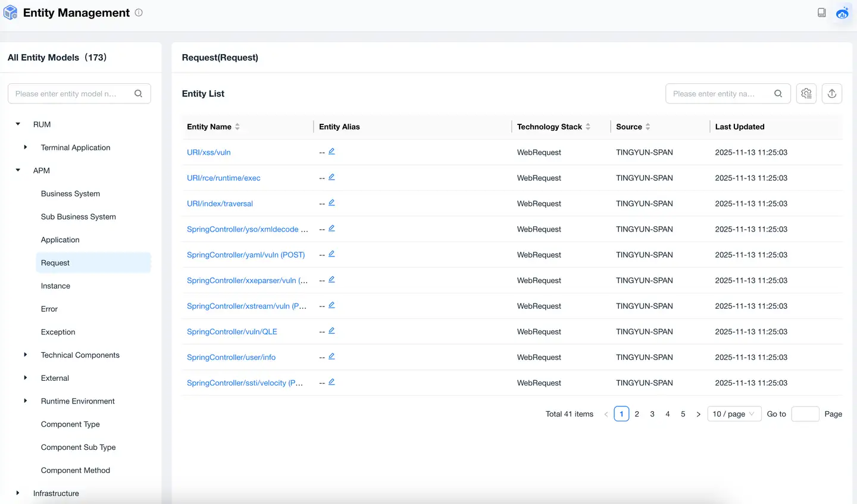
Task: Sort the table by Technology Stack
Action: click(588, 127)
